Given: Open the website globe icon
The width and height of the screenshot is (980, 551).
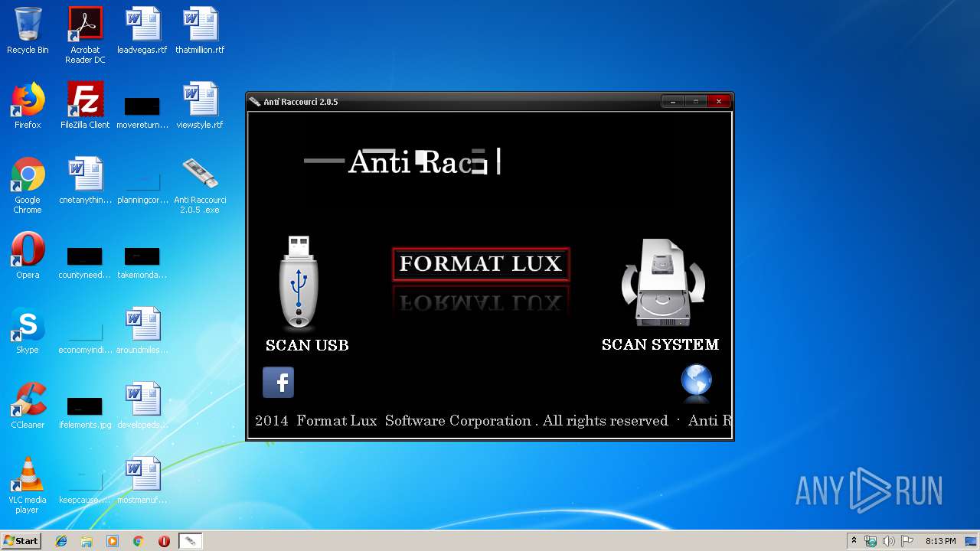Looking at the screenshot, I should tap(696, 382).
